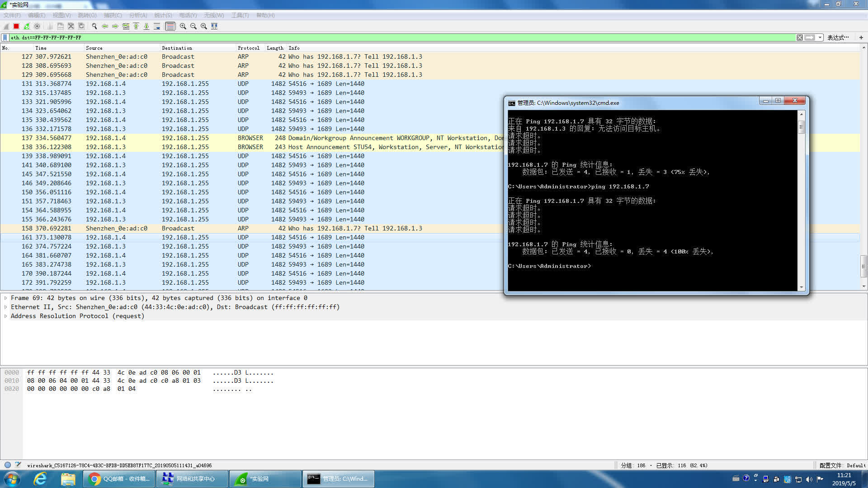Go back with the left arrow icon

[x=105, y=26]
